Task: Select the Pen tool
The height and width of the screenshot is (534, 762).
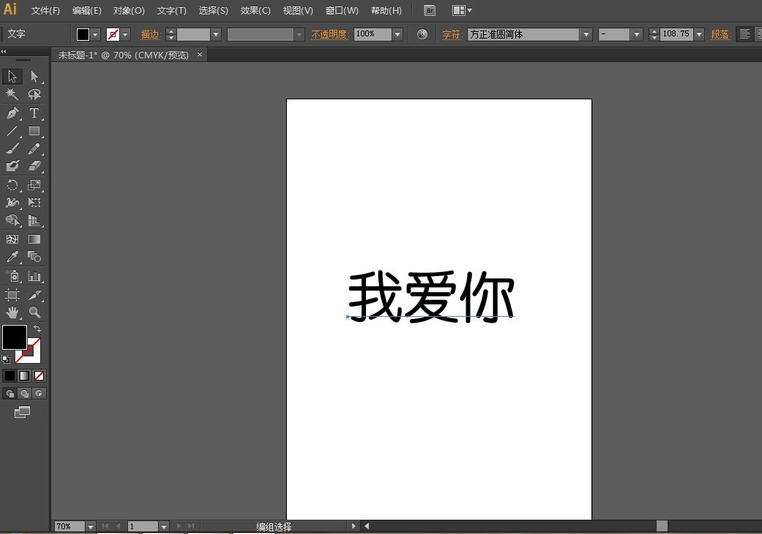Action: pos(13,113)
